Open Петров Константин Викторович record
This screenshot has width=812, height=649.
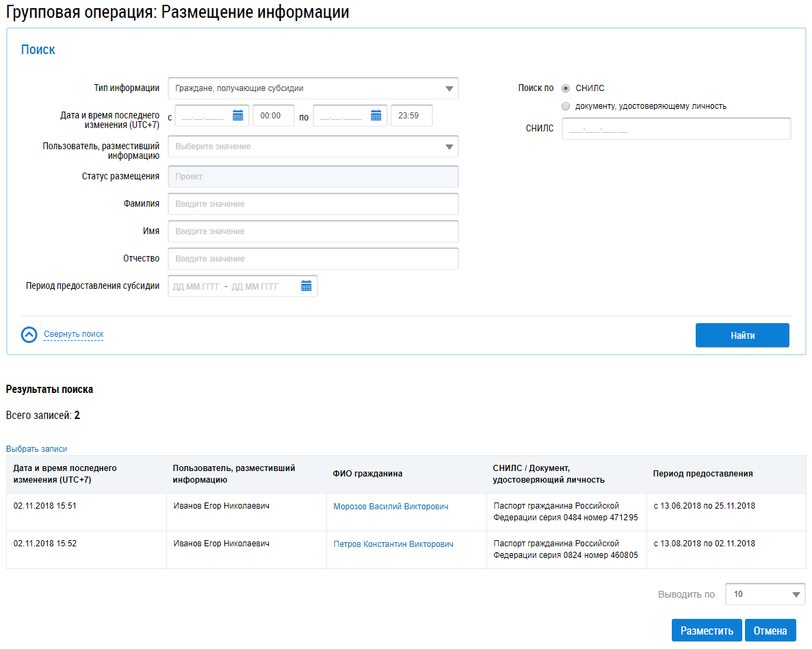(393, 544)
